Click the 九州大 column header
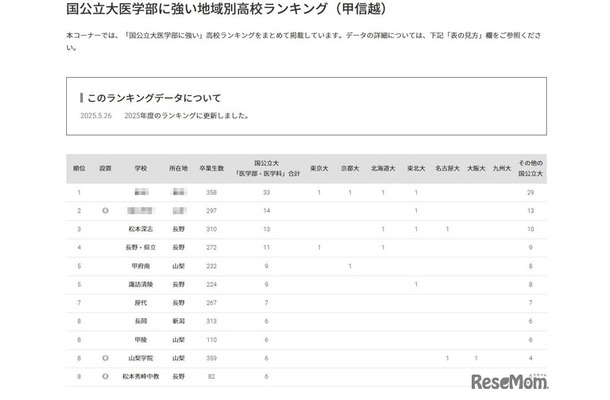 click(501, 168)
